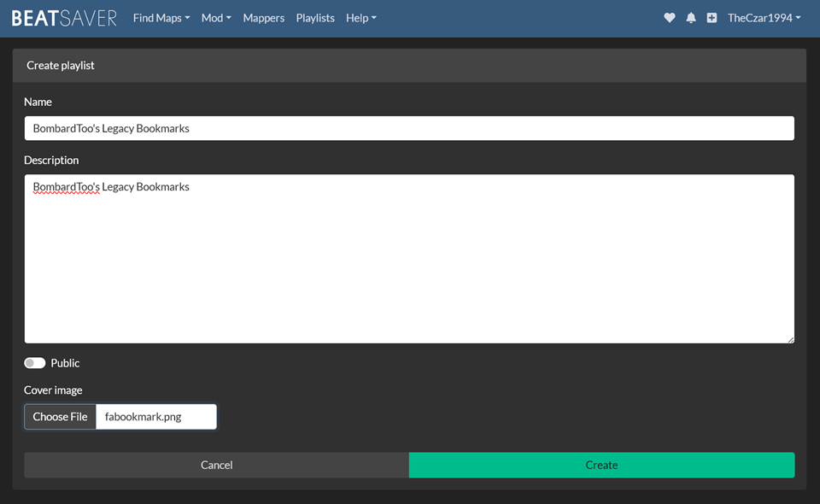
Task: Go to the Mappers page
Action: pos(263,18)
